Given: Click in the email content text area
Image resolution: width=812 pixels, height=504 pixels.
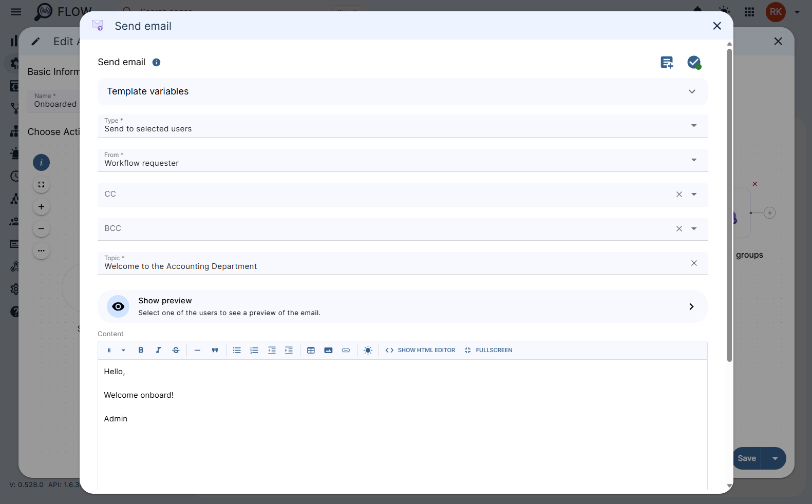Looking at the screenshot, I should (x=403, y=425).
